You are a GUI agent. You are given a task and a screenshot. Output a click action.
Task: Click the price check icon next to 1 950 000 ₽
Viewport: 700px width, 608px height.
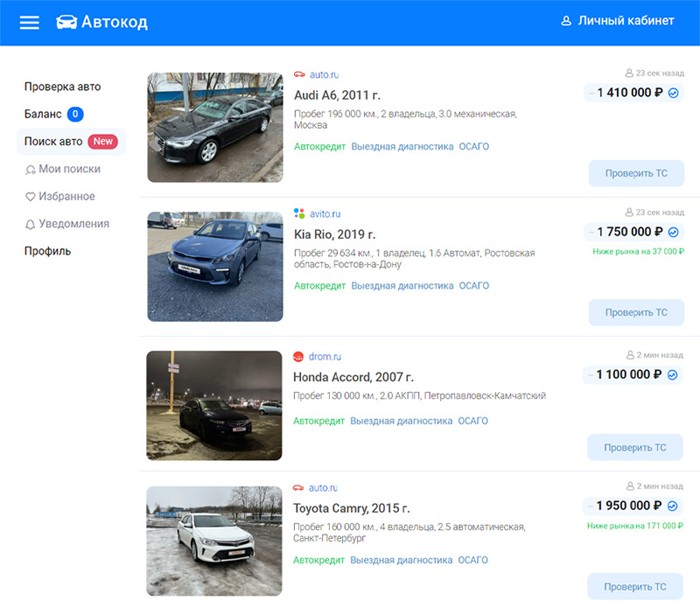tap(672, 506)
